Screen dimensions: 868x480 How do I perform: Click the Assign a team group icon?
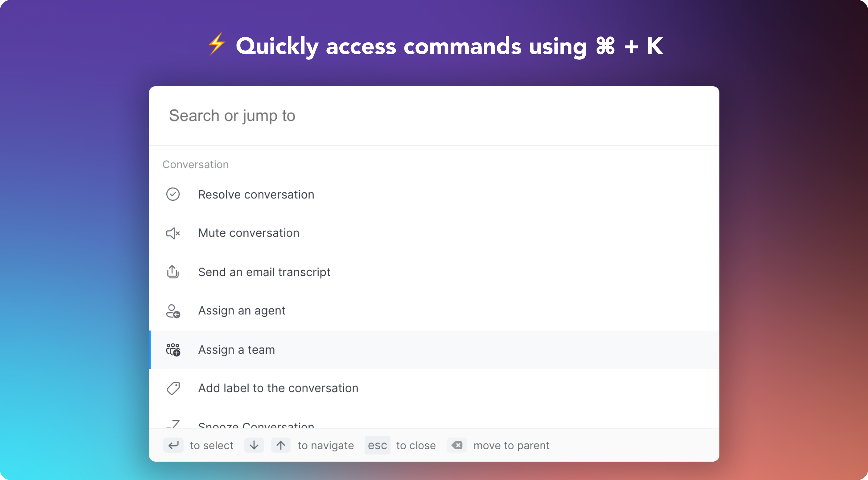point(173,349)
